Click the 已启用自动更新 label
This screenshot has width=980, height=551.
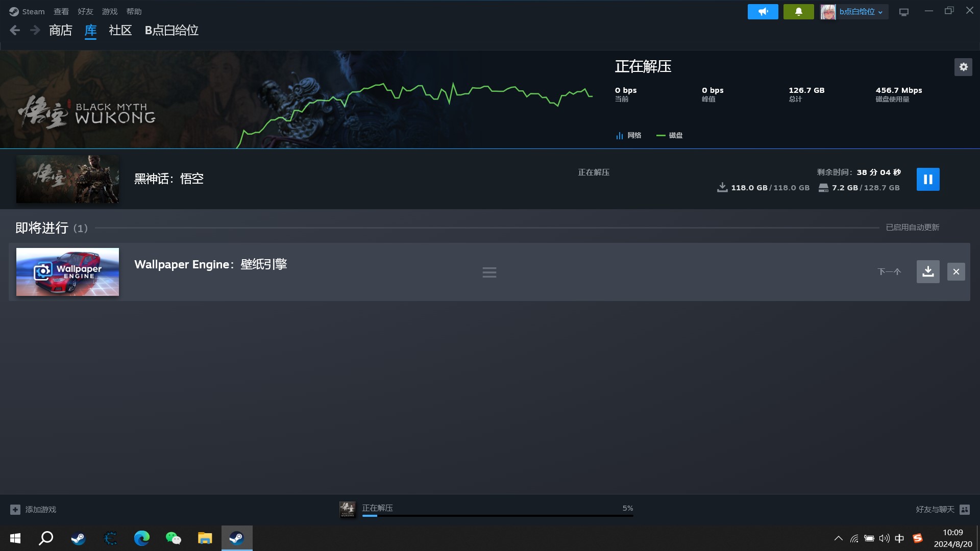pos(913,228)
